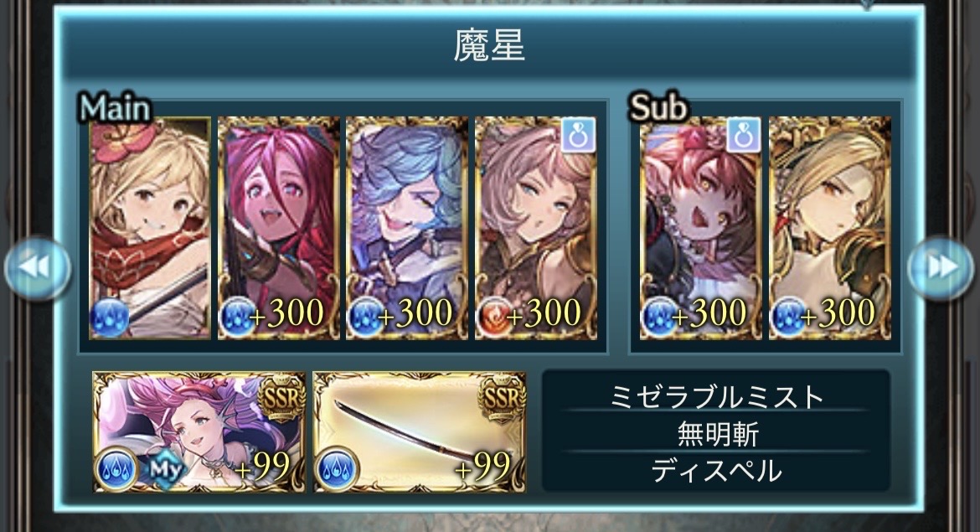Viewport: 980px width, 532px height.
Task: Select first Sub member with horns
Action: click(x=700, y=228)
